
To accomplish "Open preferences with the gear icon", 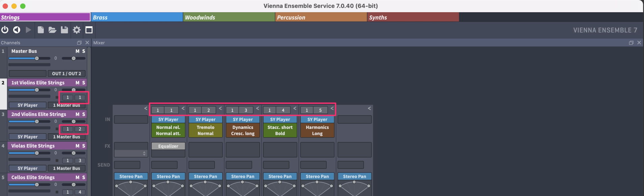I will tap(77, 30).
